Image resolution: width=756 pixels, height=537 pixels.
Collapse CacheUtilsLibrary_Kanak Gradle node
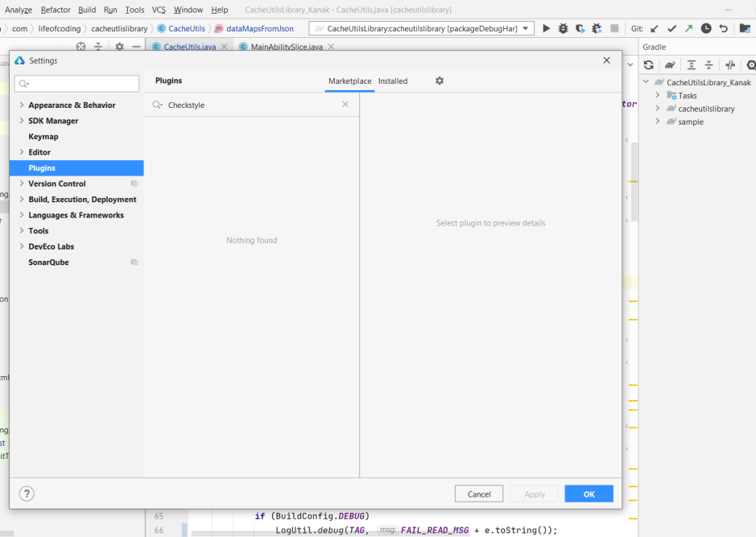click(x=646, y=82)
